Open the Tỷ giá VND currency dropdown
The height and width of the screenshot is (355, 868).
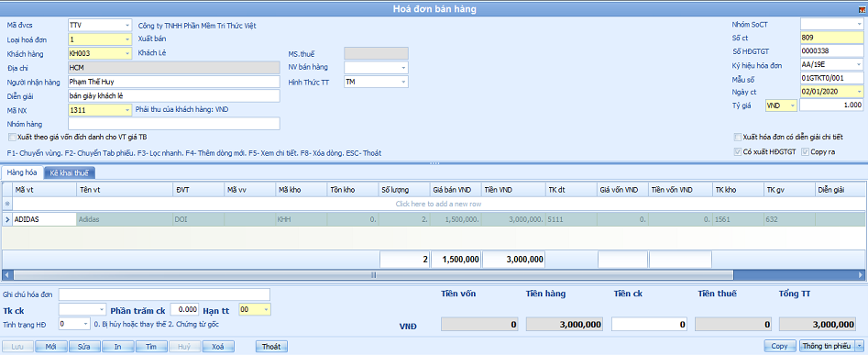click(x=792, y=105)
